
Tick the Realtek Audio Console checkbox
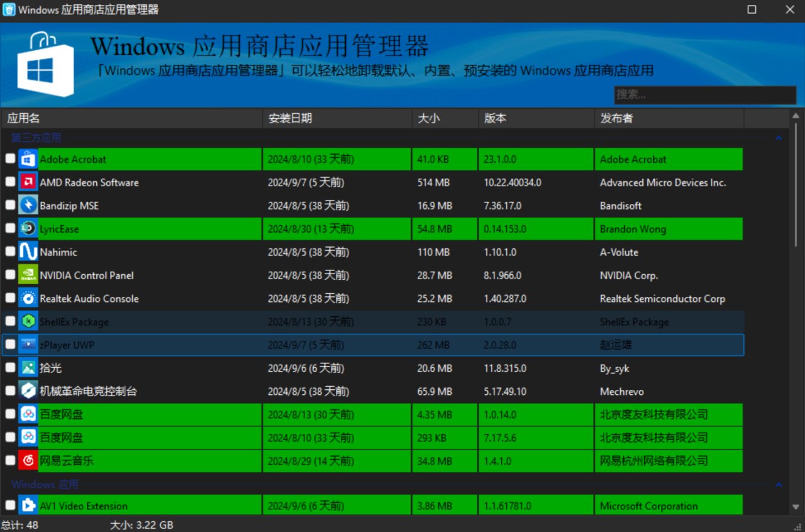point(10,298)
